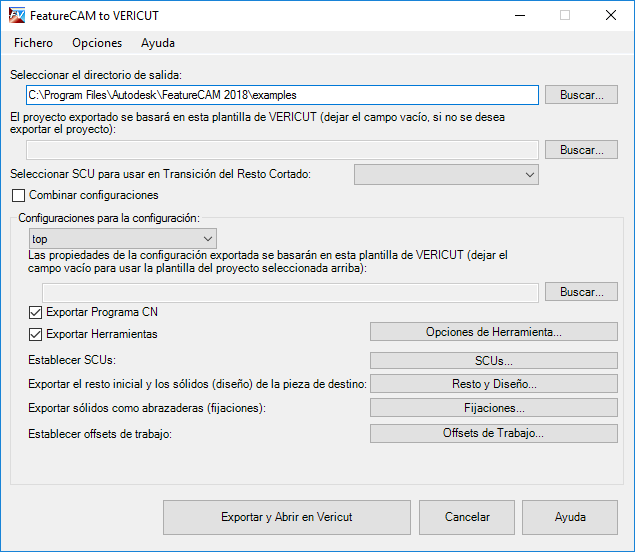Click 'Establecer offsets de trabajo:' label
Screen dimensions: 635x552
pyautogui.click(x=100, y=434)
